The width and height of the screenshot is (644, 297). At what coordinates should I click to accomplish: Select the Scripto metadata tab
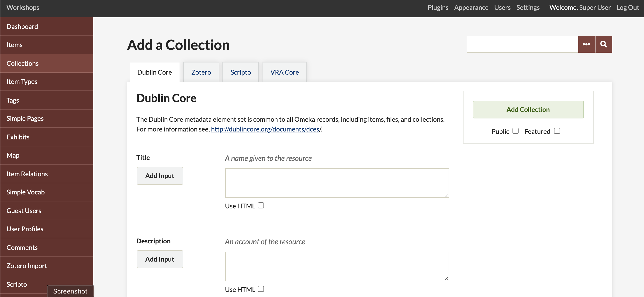pyautogui.click(x=240, y=72)
